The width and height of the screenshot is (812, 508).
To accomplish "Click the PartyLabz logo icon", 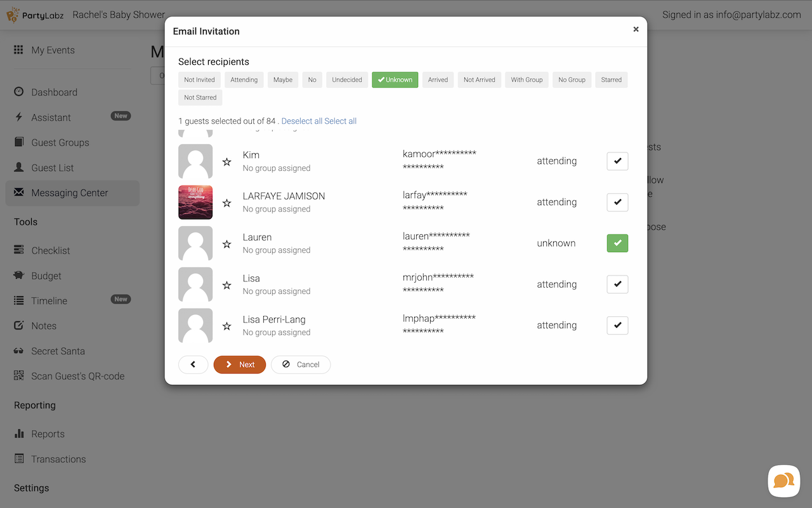I will click(x=13, y=15).
